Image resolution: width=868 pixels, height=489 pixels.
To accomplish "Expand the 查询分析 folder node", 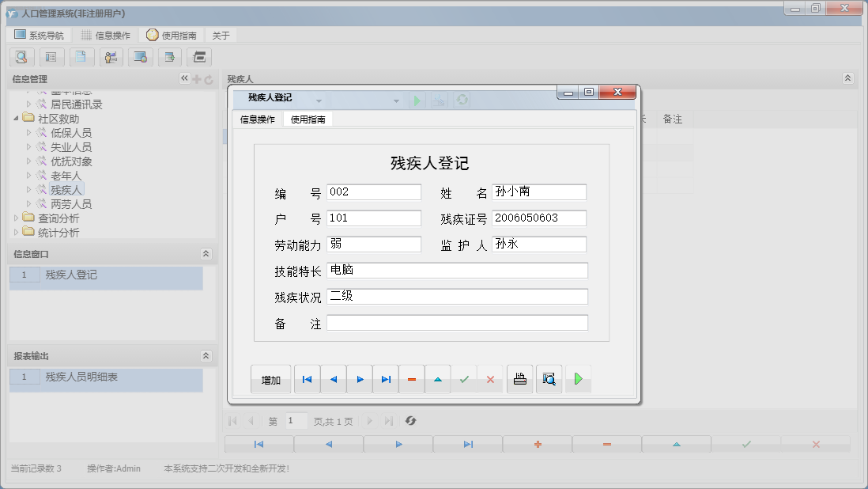I will click(17, 218).
